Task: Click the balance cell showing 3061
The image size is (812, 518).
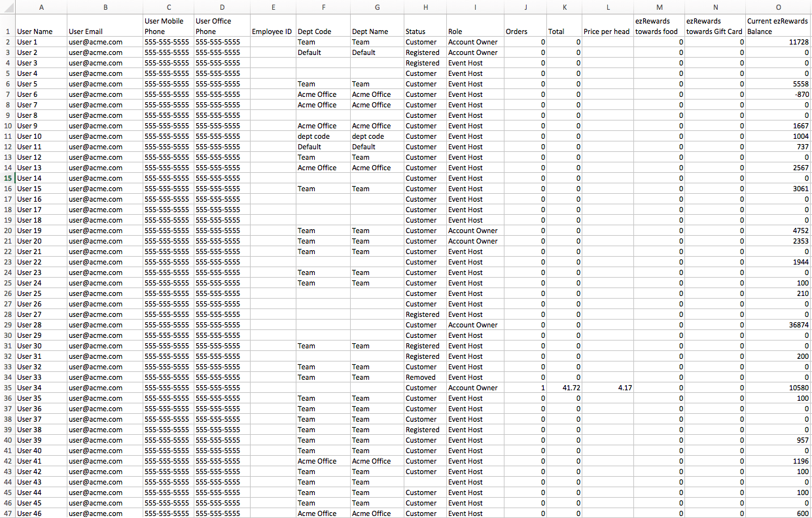Action: point(778,189)
